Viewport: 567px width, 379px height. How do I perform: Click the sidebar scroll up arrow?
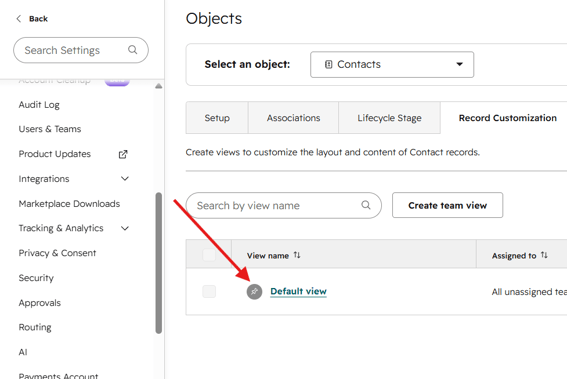point(158,86)
